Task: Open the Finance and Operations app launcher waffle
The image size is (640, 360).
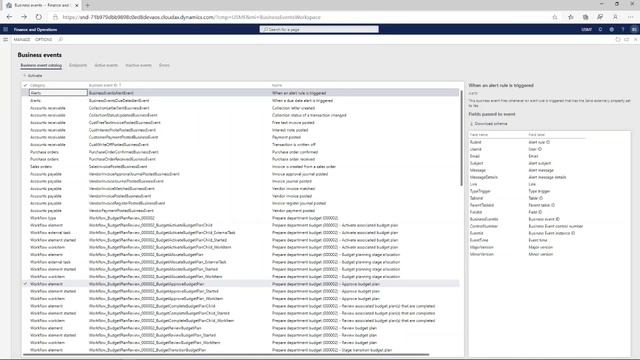Action: pyautogui.click(x=5, y=29)
